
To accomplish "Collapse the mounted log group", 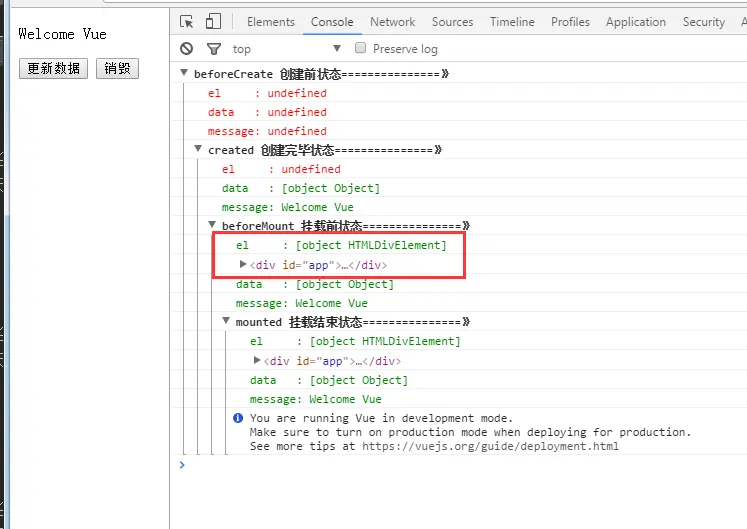I will coord(226,321).
